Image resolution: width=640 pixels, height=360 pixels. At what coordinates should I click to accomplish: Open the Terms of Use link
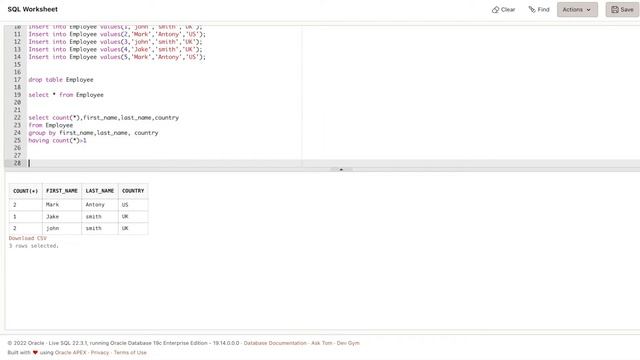click(130, 352)
